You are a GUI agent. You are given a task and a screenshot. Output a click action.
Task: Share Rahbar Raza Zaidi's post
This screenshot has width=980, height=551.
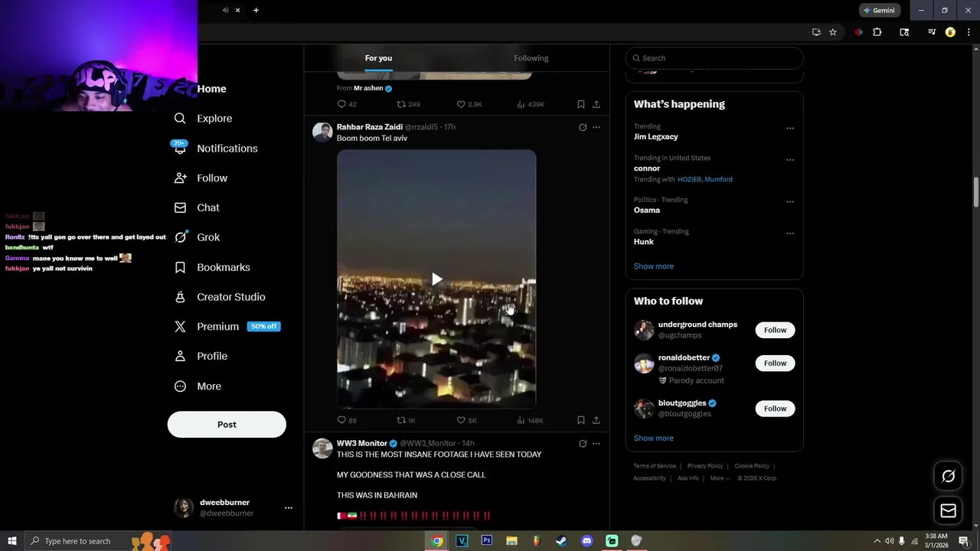pos(596,420)
